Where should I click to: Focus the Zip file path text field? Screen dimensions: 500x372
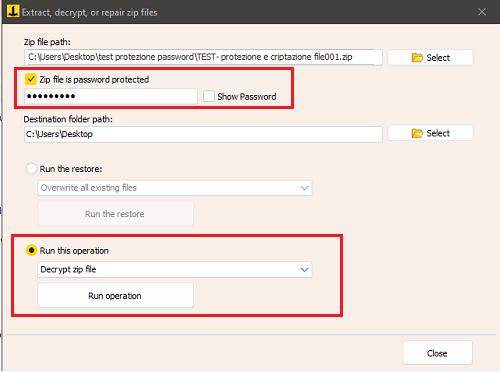pos(203,57)
